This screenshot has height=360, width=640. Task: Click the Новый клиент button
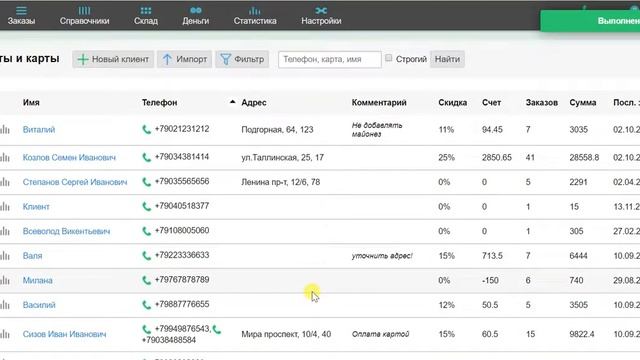[x=113, y=59]
